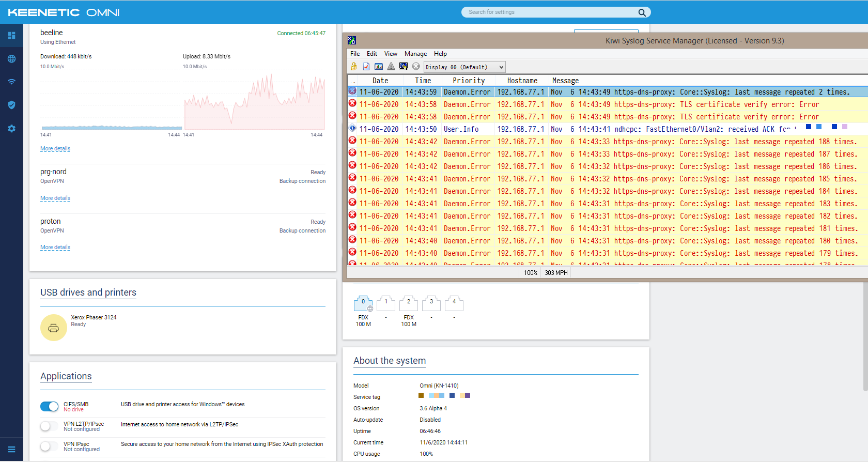Toggle the CIFS/SMB application switch

(x=50, y=407)
